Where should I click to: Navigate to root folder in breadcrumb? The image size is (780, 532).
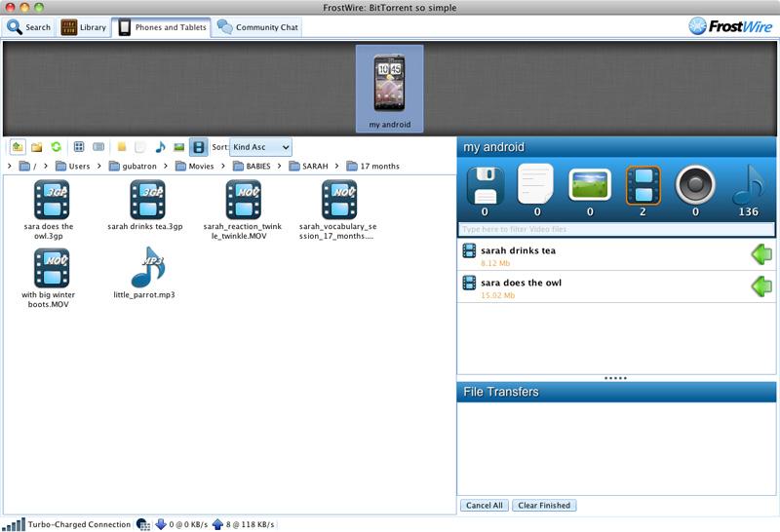(28, 166)
